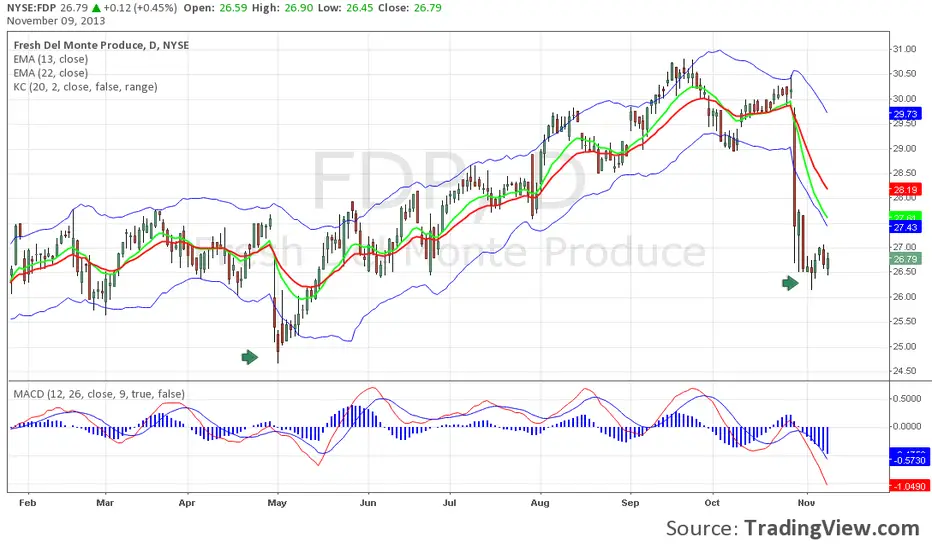
Task: Click the 25.50 price axis label
Action: click(905, 321)
